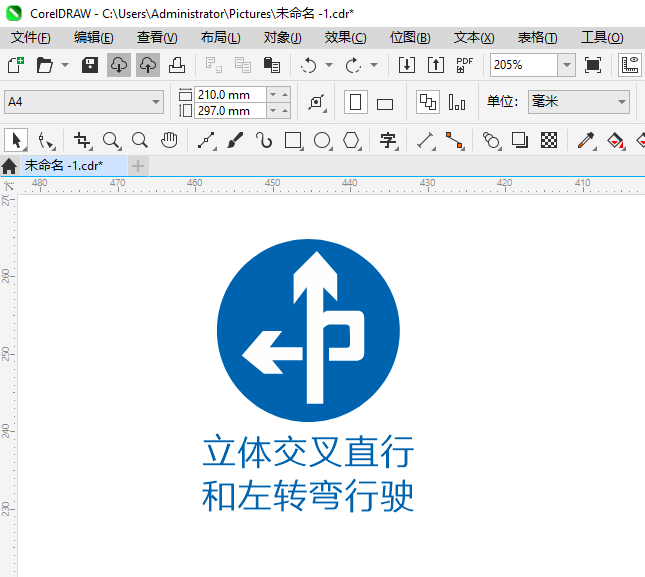
Task: Click the Redo arrow icon
Action: 353,65
